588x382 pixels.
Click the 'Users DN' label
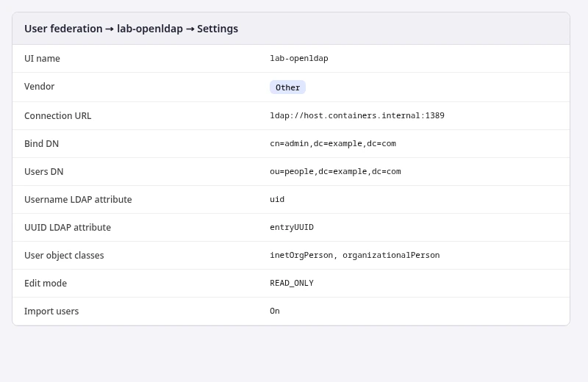point(44,172)
